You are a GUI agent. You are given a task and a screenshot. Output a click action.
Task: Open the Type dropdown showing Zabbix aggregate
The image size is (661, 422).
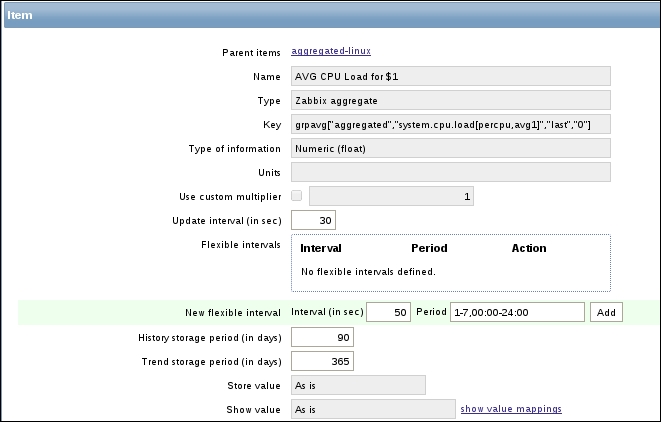(450, 100)
